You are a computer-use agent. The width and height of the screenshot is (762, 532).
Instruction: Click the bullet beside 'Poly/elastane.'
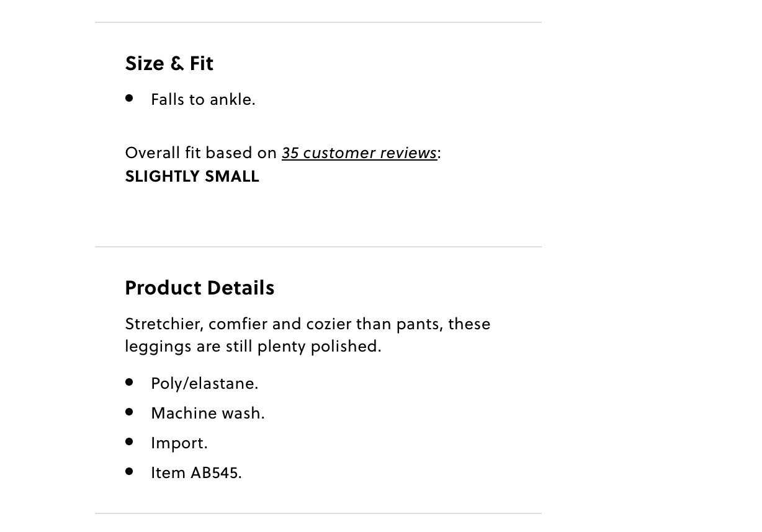(129, 382)
